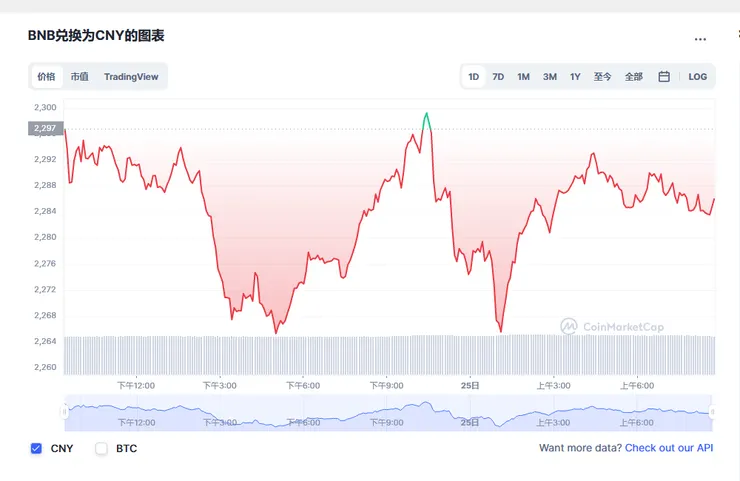The width and height of the screenshot is (740, 481).
Task: Select the 至今 (YTD) time range
Action: click(x=602, y=77)
